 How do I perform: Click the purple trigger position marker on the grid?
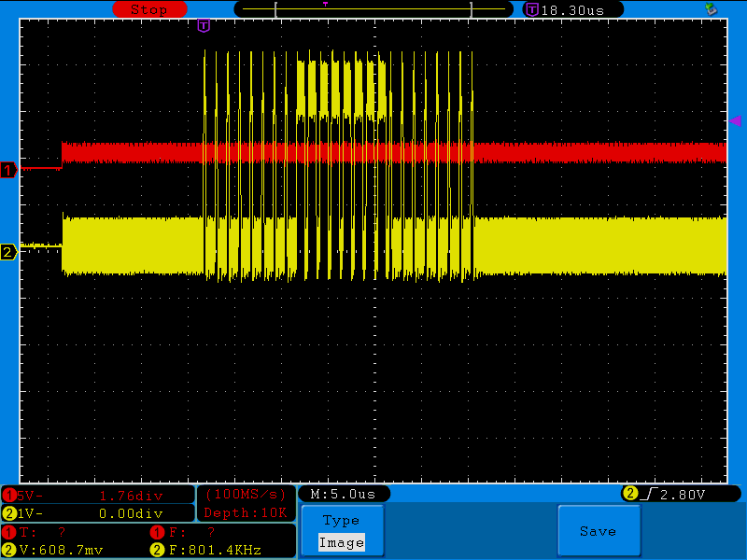(x=204, y=25)
